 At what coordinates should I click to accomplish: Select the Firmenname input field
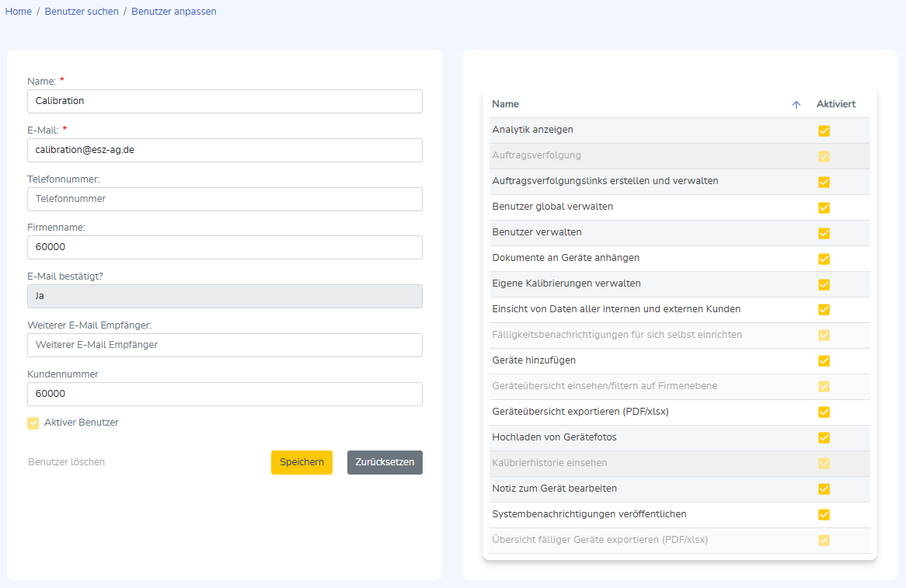pos(225,247)
